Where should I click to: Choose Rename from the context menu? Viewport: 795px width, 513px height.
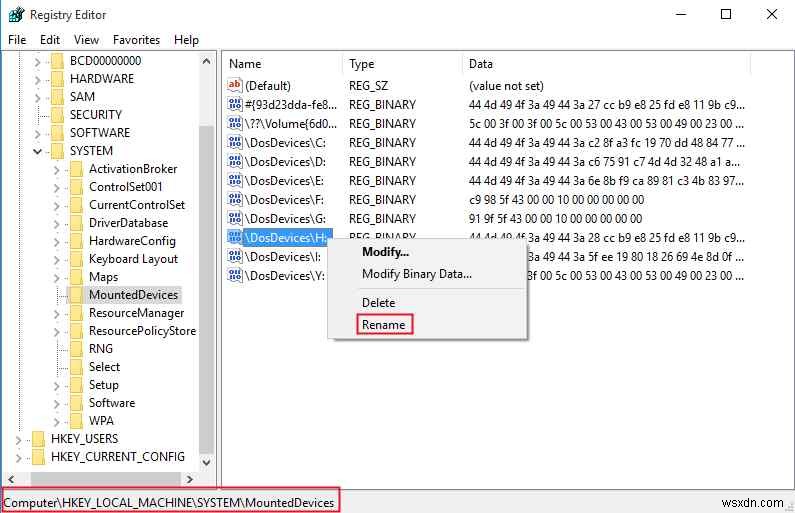point(384,324)
